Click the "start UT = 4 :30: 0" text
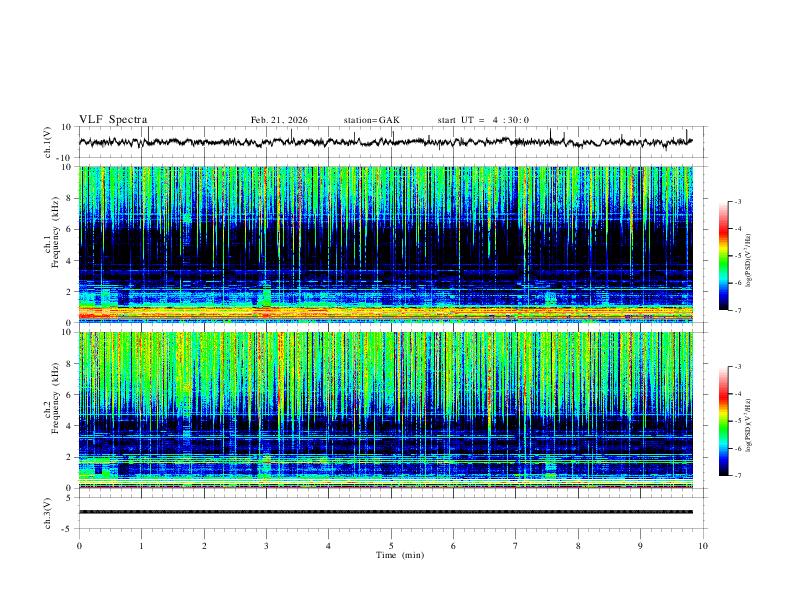Screen dimensions: 792x612 click(483, 120)
